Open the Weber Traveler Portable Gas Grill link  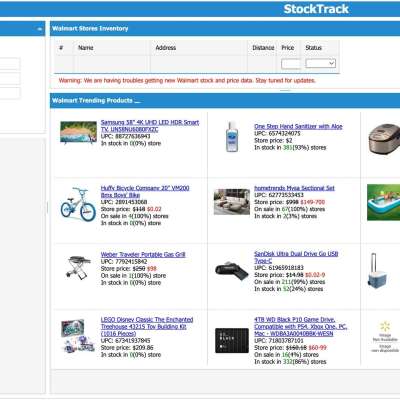tap(143, 254)
